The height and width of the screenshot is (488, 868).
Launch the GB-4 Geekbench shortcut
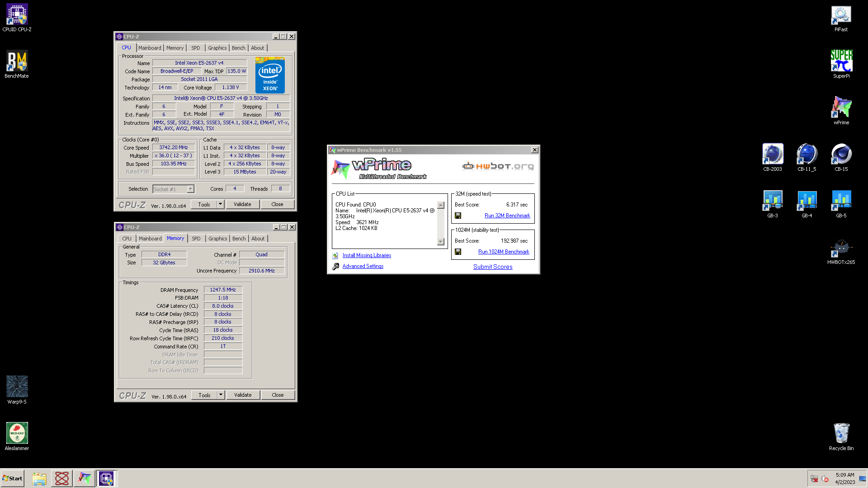point(807,204)
